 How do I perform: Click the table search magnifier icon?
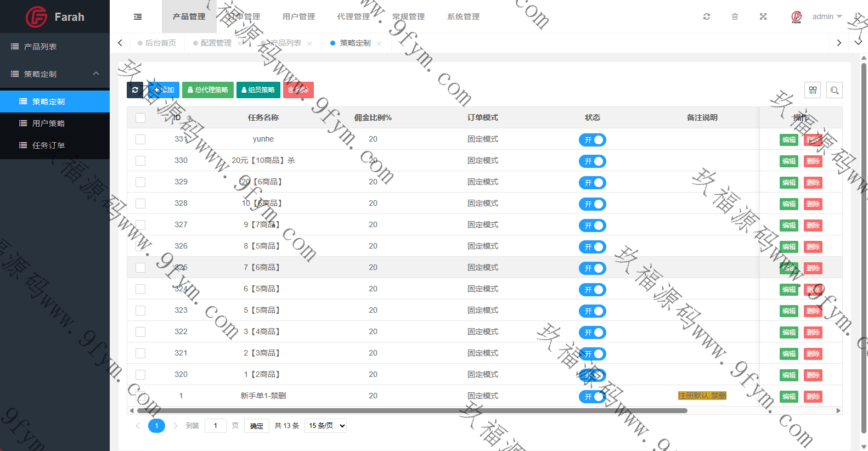835,90
